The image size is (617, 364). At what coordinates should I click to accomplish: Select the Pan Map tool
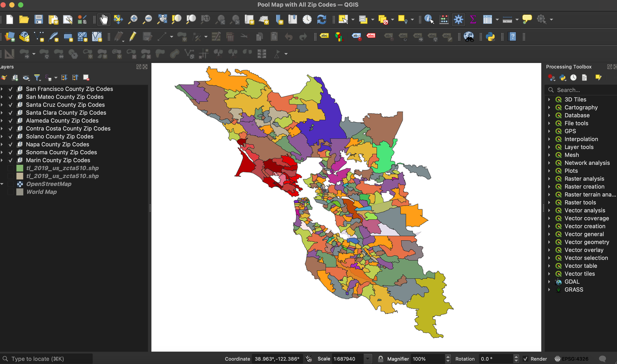click(104, 19)
